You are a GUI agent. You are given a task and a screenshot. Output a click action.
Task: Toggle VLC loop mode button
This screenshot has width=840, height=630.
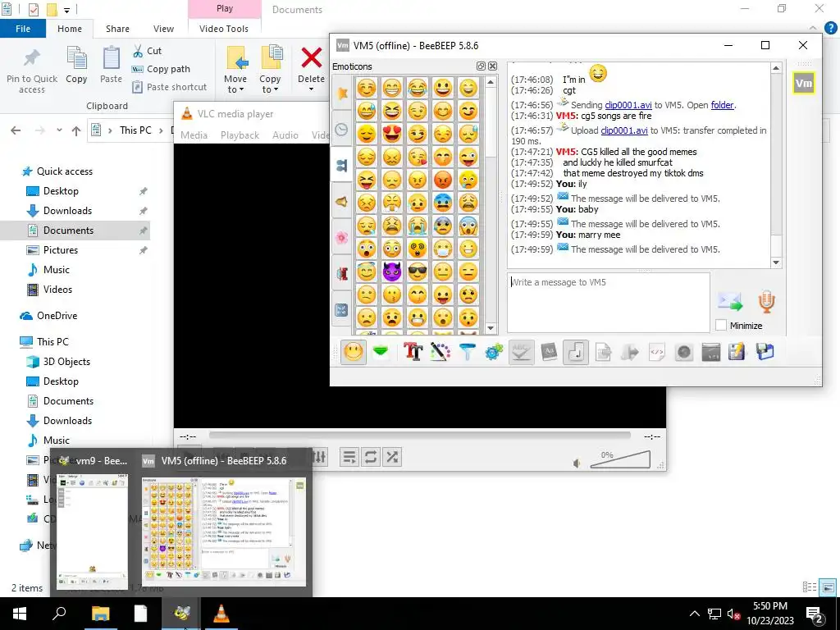click(x=371, y=457)
